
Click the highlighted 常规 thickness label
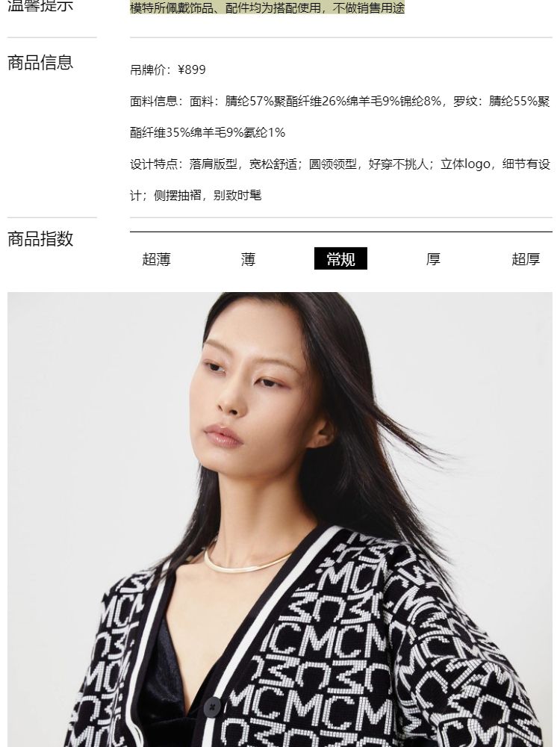340,258
